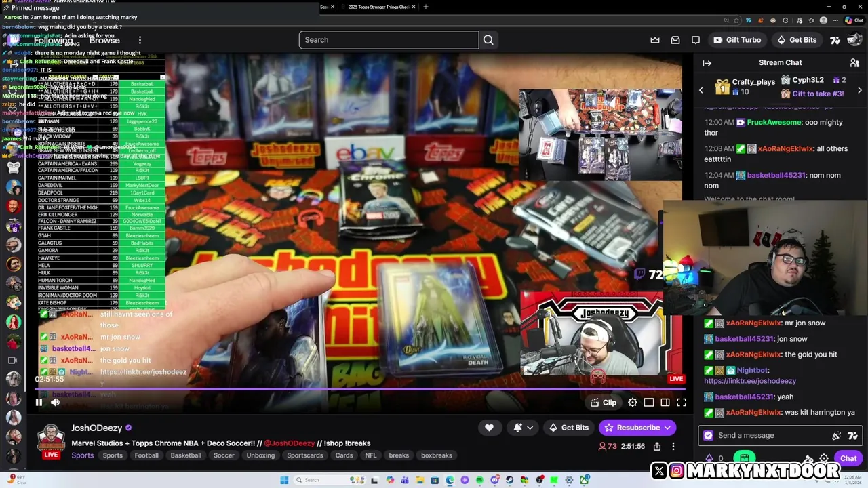Select the Soccer tag
Viewport: 868px width, 488px height.
pos(224,455)
